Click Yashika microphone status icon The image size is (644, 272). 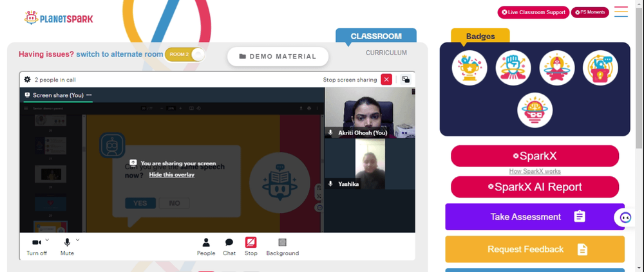(330, 184)
